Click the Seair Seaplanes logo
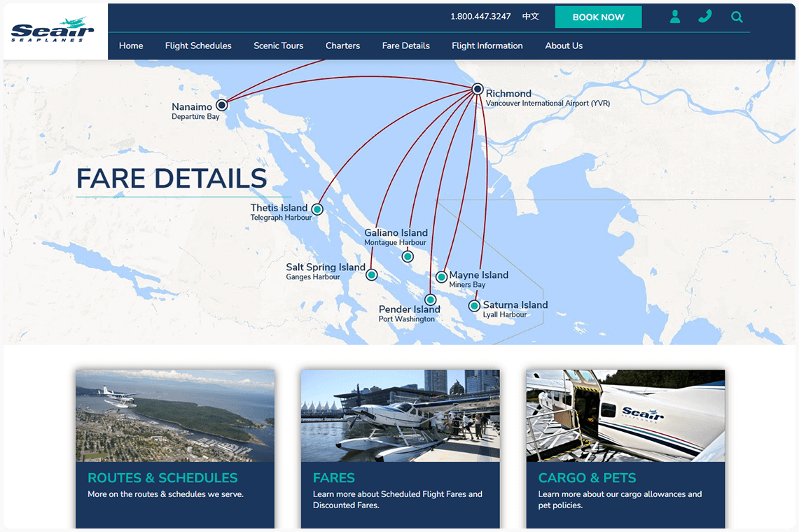The width and height of the screenshot is (799, 532). (53, 31)
